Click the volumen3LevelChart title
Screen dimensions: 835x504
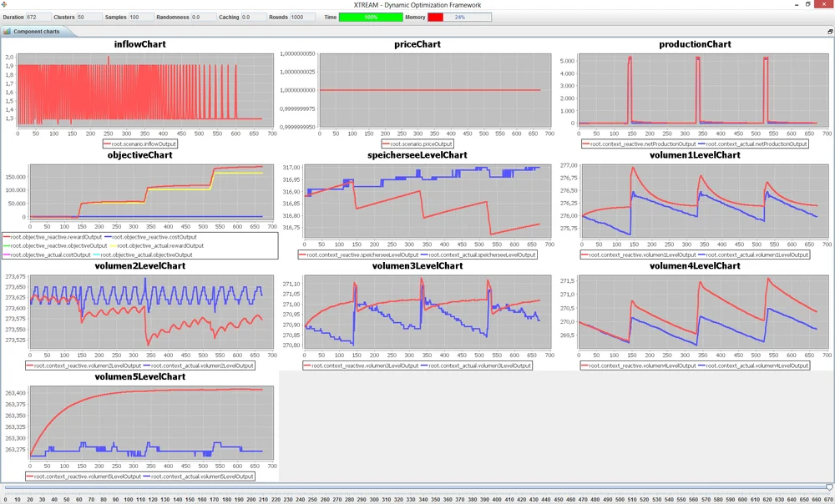417,265
